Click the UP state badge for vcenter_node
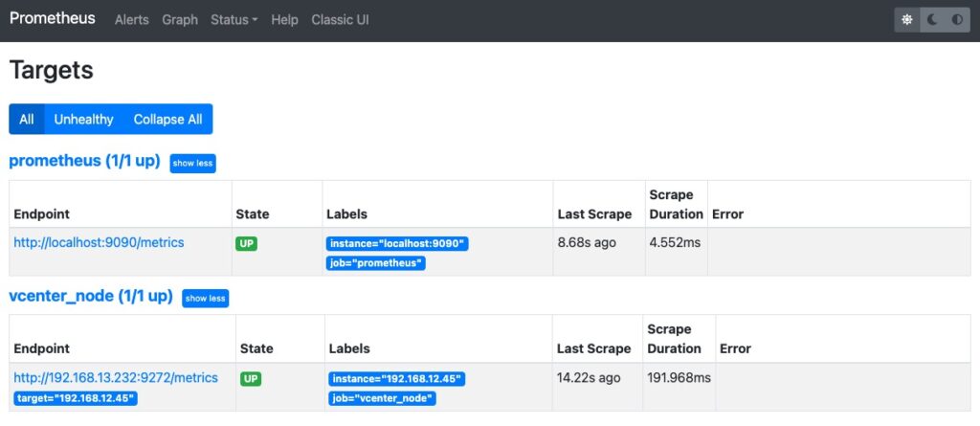The width and height of the screenshot is (980, 426). [x=251, y=379]
